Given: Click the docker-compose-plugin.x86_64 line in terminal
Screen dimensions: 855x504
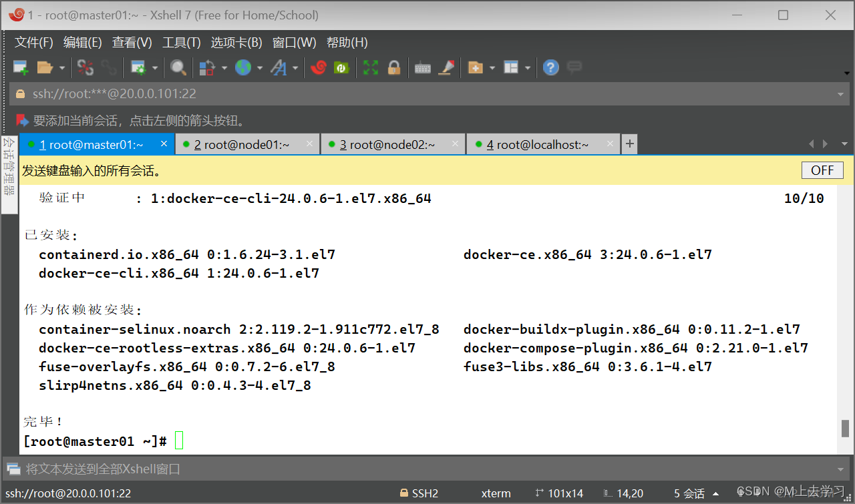Looking at the screenshot, I should (635, 348).
